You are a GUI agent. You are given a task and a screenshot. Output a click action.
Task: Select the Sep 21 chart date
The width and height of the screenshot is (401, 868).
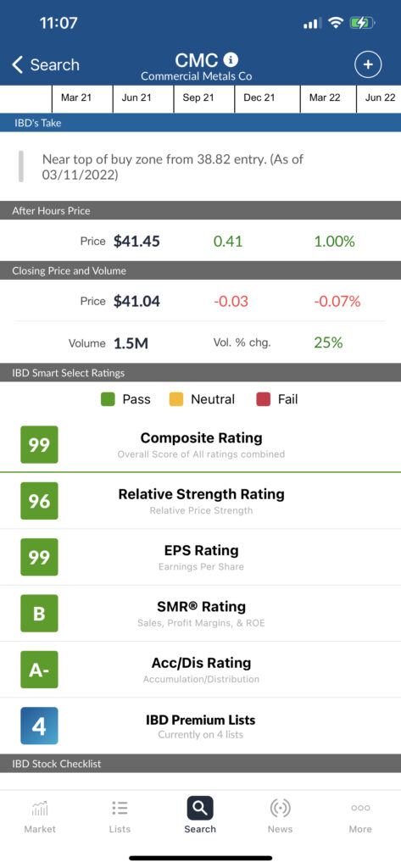[198, 98]
